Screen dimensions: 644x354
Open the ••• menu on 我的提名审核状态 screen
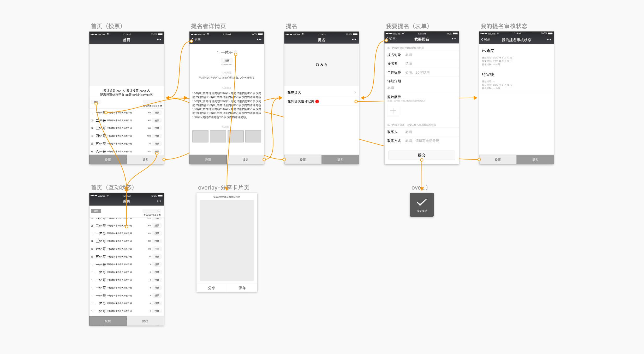549,40
